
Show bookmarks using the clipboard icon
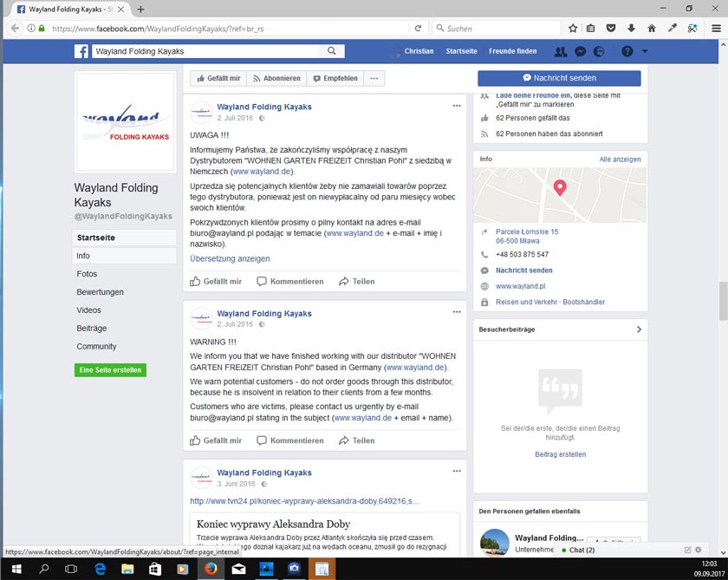pyautogui.click(x=590, y=29)
